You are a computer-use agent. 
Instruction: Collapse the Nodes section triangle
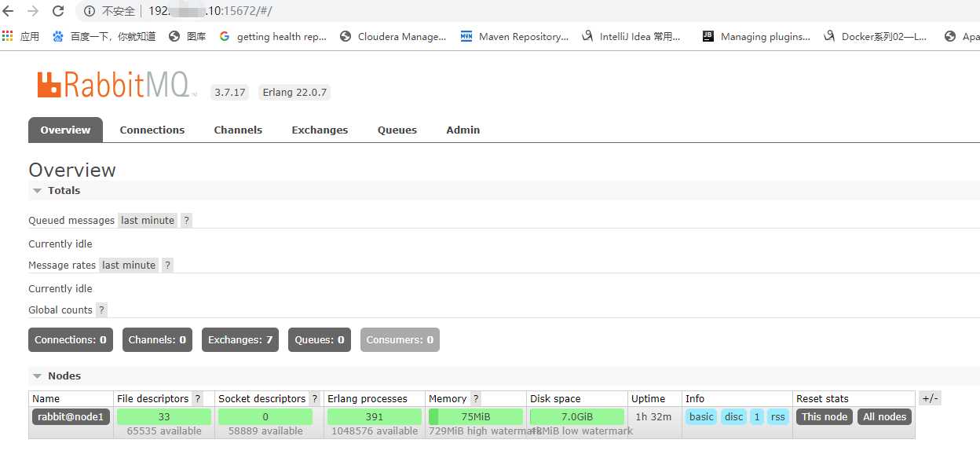(x=37, y=376)
